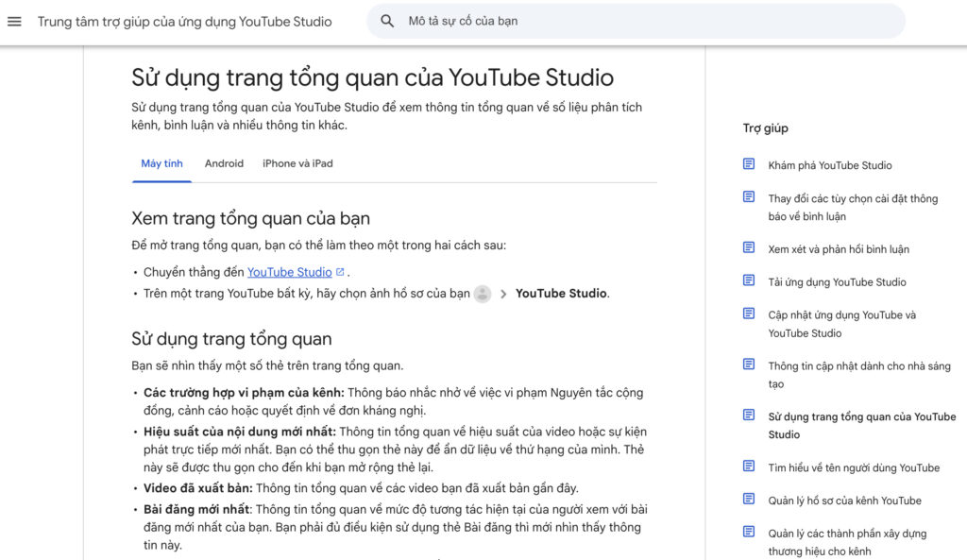Click the sentence 'Bạn sẽ nhìn thấy một số thẻ'
The width and height of the screenshot is (967, 560).
tap(267, 365)
